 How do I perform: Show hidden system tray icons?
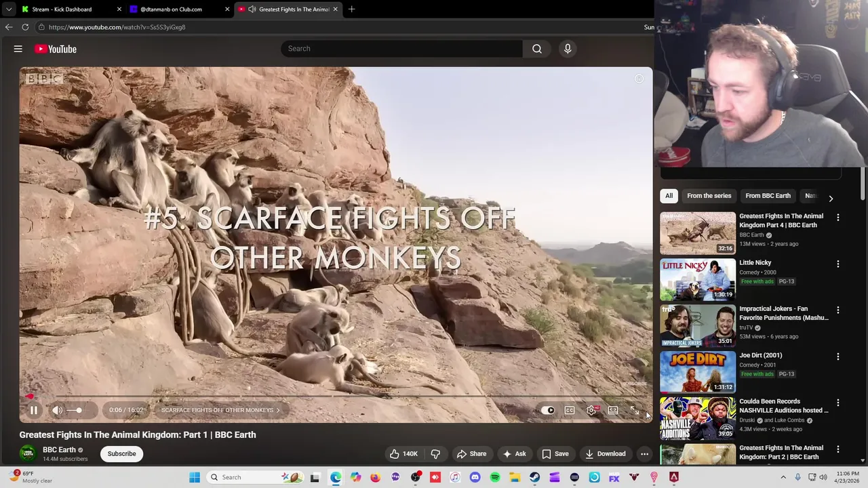pos(783,477)
